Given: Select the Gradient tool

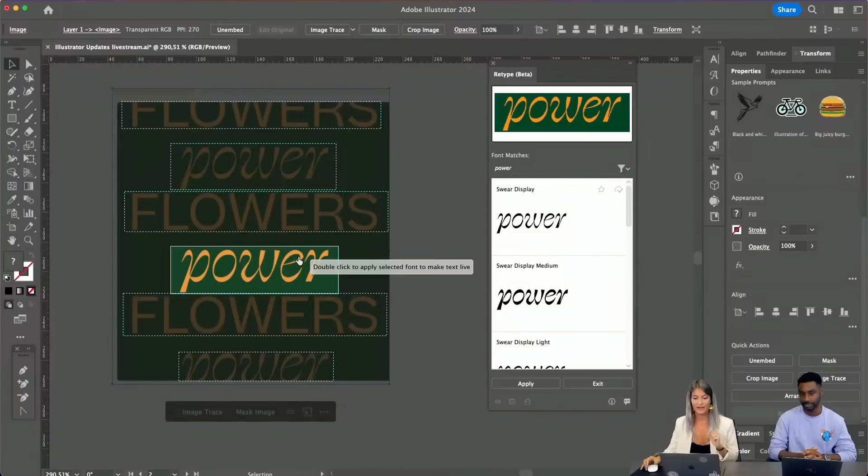Looking at the screenshot, I should point(29,186).
